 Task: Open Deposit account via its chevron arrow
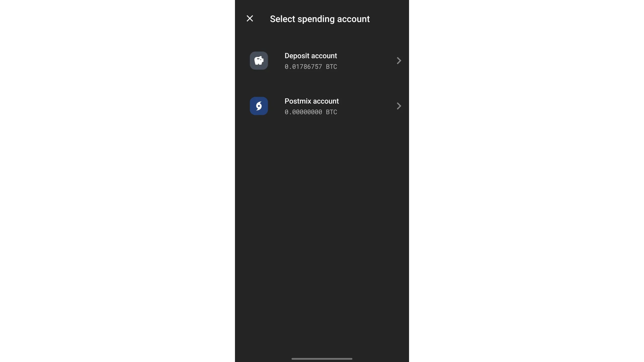(399, 61)
